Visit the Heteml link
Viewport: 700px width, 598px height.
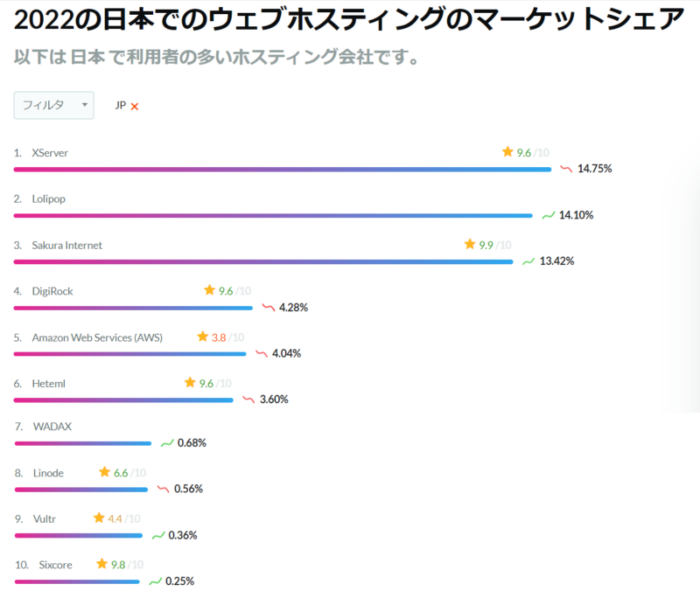click(x=50, y=382)
